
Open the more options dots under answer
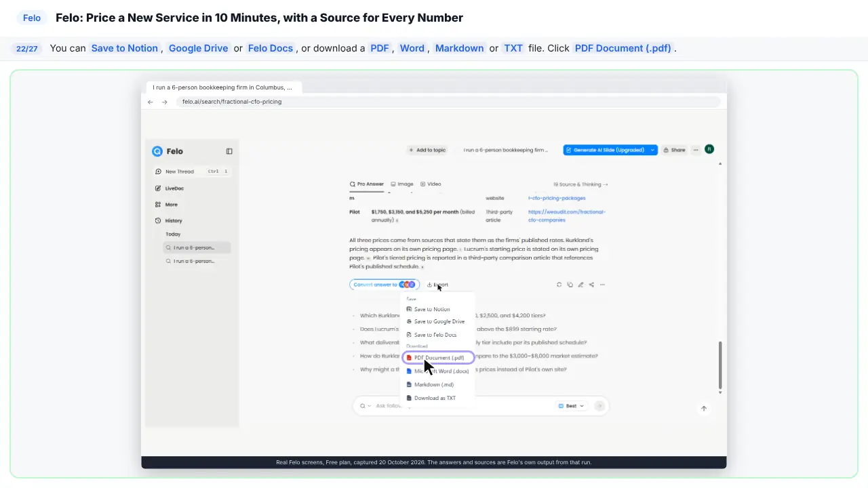[x=602, y=285]
